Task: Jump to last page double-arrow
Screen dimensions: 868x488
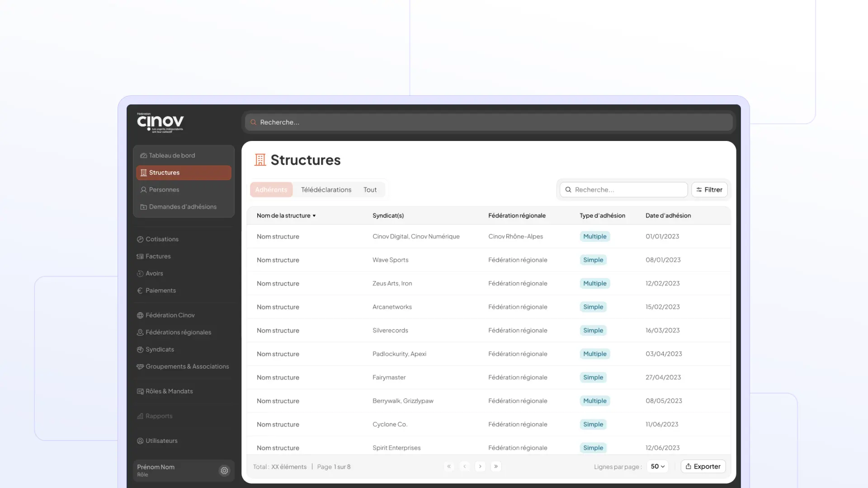Action: [x=496, y=466]
